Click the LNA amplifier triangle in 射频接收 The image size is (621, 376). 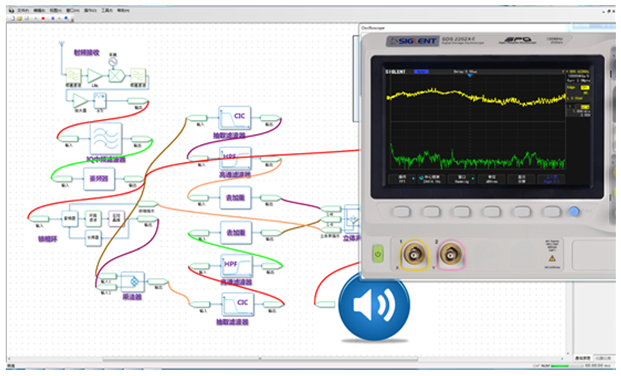95,76
